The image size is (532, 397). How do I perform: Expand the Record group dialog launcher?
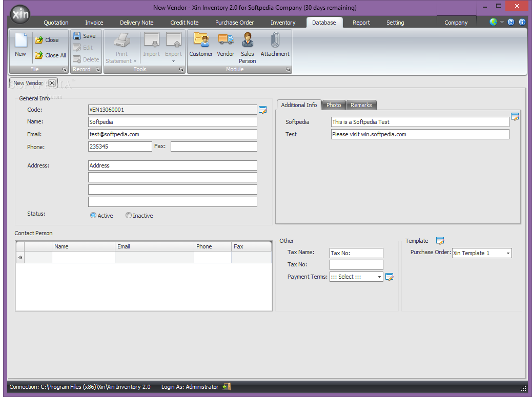coord(98,70)
